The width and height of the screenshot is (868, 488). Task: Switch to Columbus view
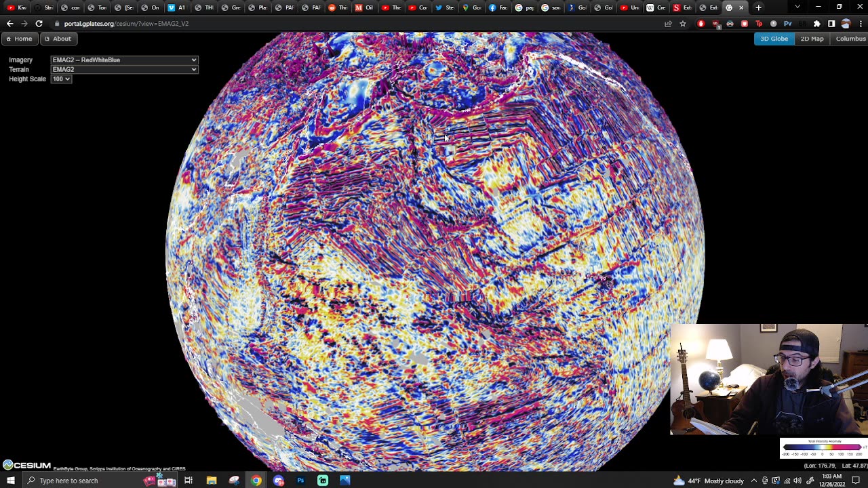pyautogui.click(x=850, y=39)
